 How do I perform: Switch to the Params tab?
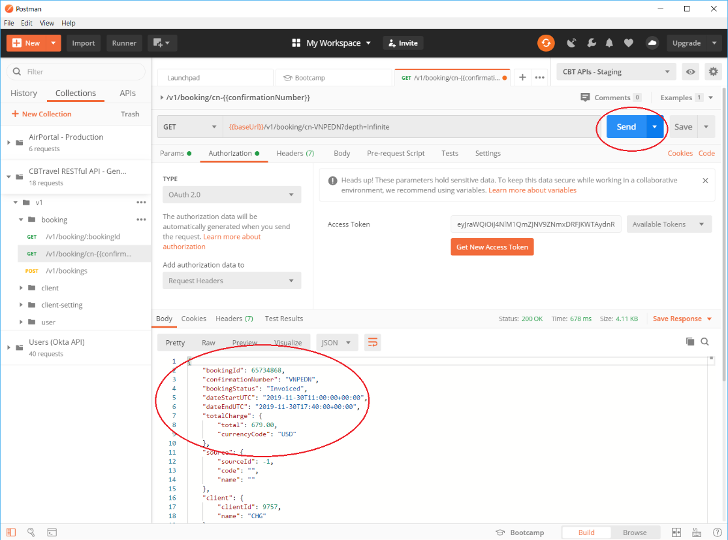point(176,153)
